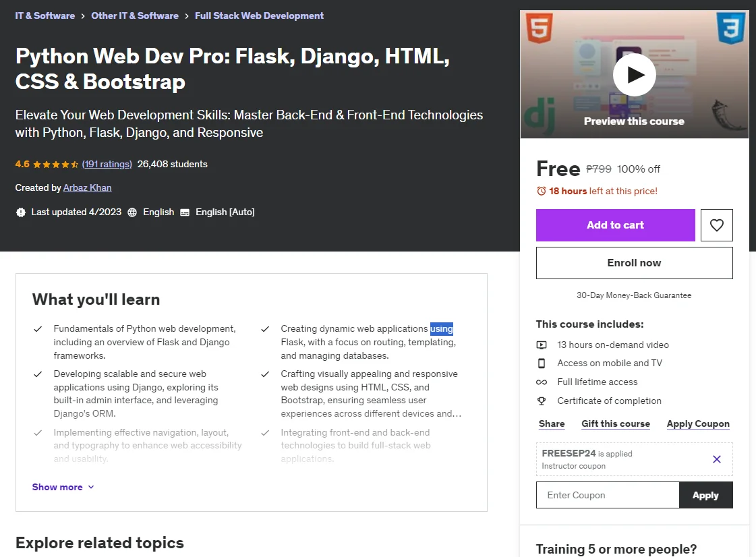Click the last updated badge icon
This screenshot has width=756, height=557.
click(21, 212)
